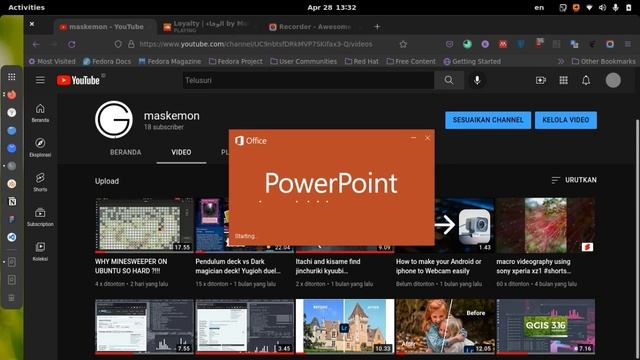This screenshot has width=640, height=360.
Task: Open the Create video camera icon
Action: tap(541, 80)
